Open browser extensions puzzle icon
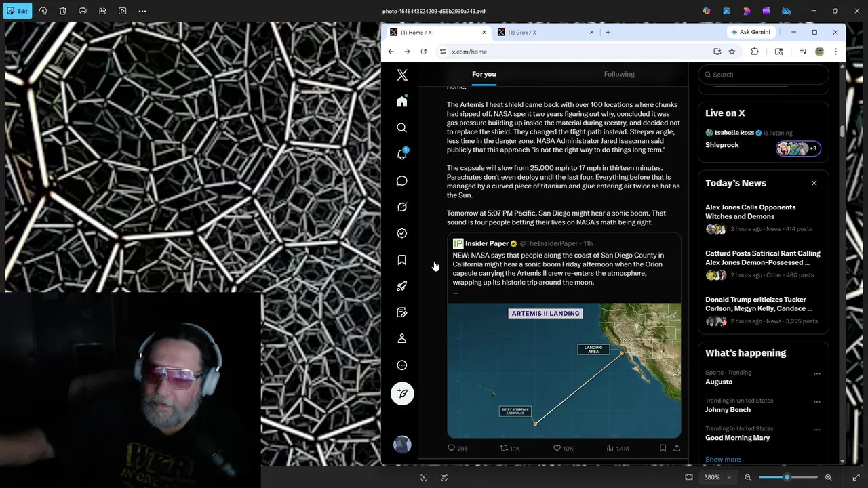 [x=754, y=52]
